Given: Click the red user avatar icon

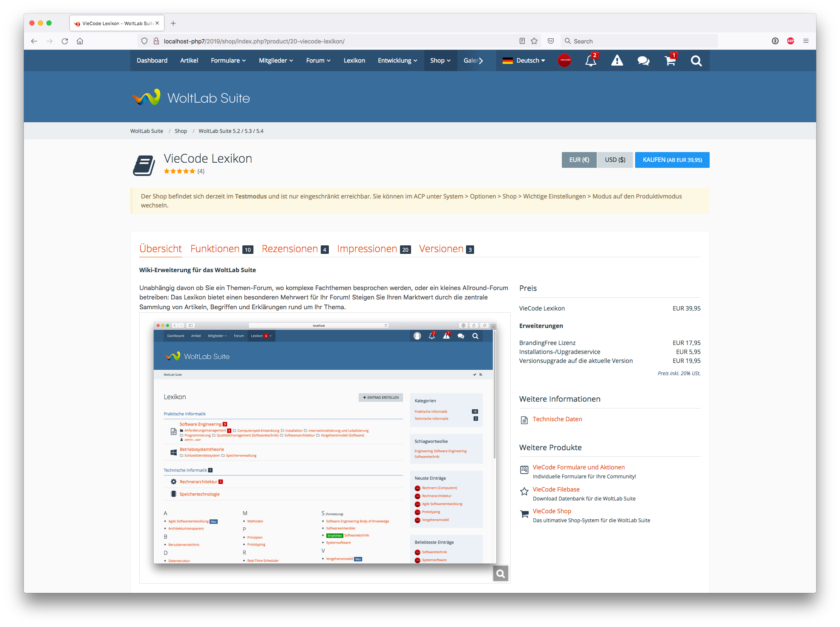Looking at the screenshot, I should pyautogui.click(x=564, y=60).
